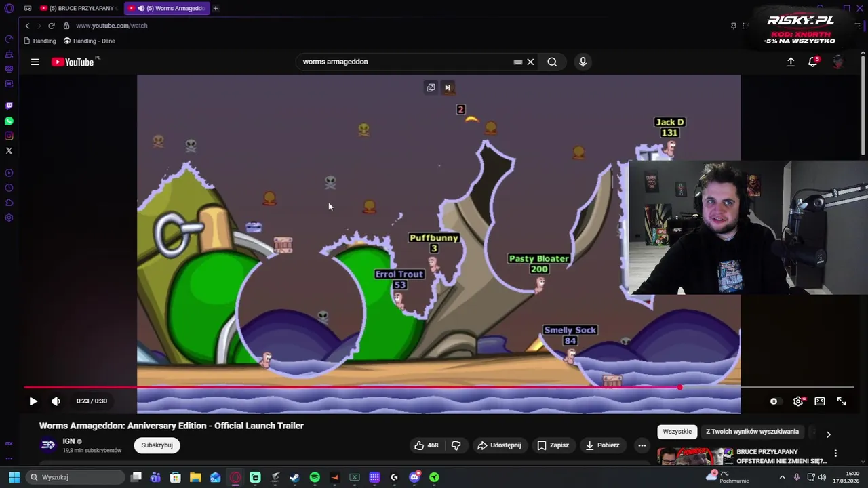This screenshot has width=868, height=488.
Task: Save the video with Zapisz
Action: tap(553, 445)
